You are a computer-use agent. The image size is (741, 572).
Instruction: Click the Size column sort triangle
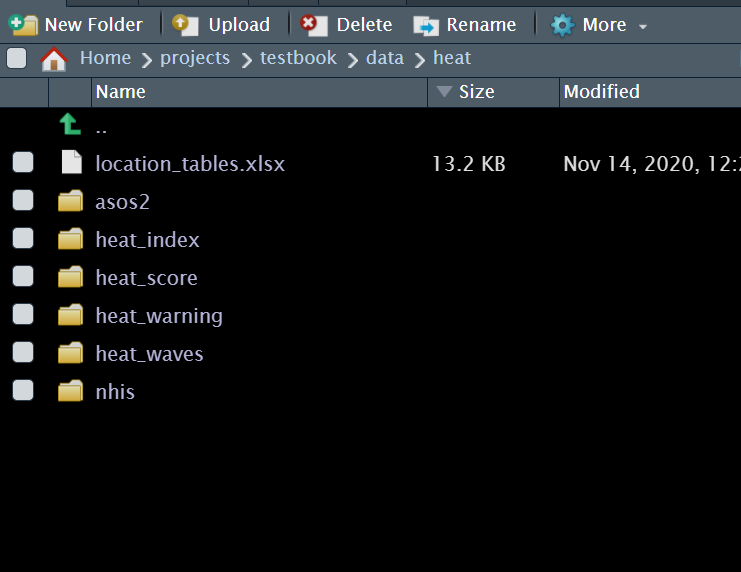pos(444,91)
